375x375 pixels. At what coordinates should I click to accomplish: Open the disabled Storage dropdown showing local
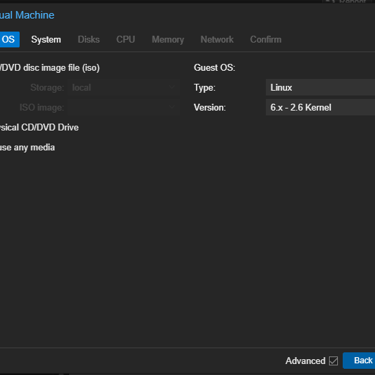[124, 87]
